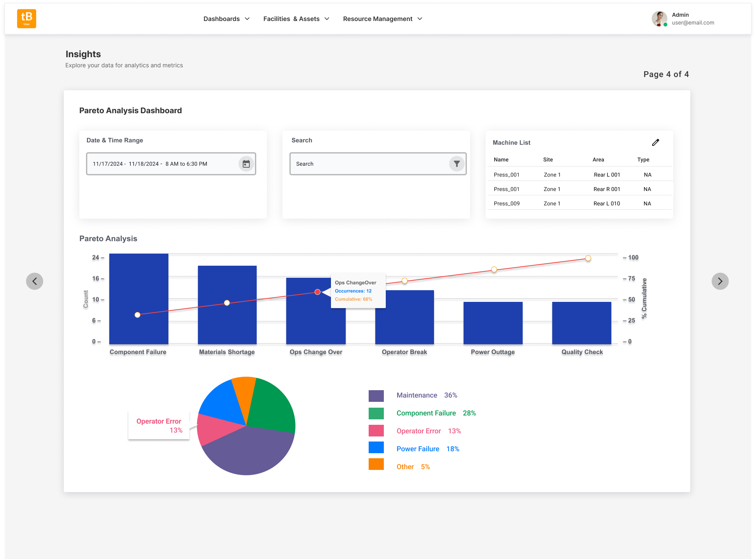Click Press_009 machine in Machine List

pos(507,203)
